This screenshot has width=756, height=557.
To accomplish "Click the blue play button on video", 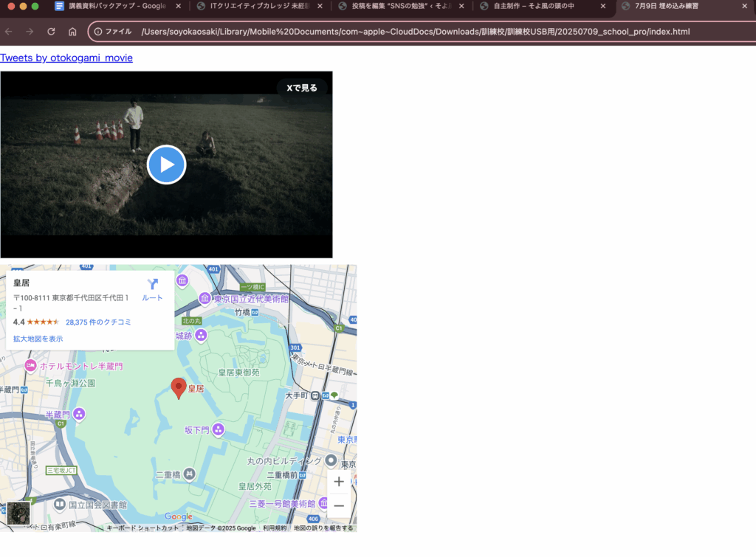I will [166, 165].
